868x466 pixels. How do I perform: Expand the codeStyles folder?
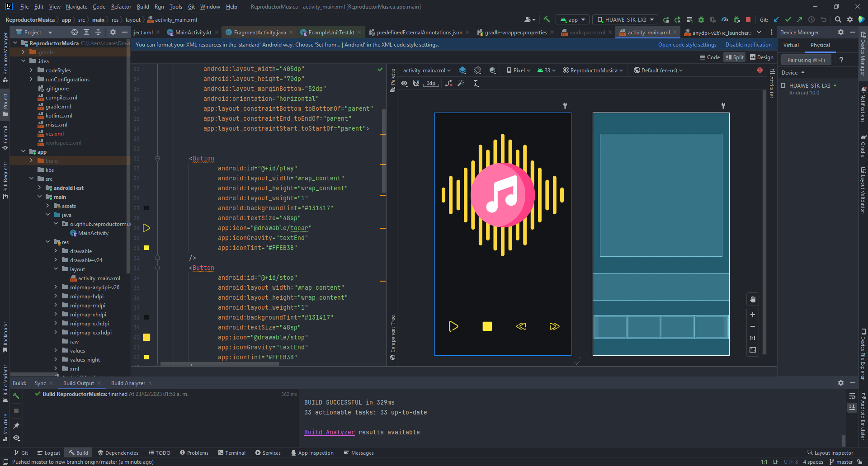click(x=31, y=70)
